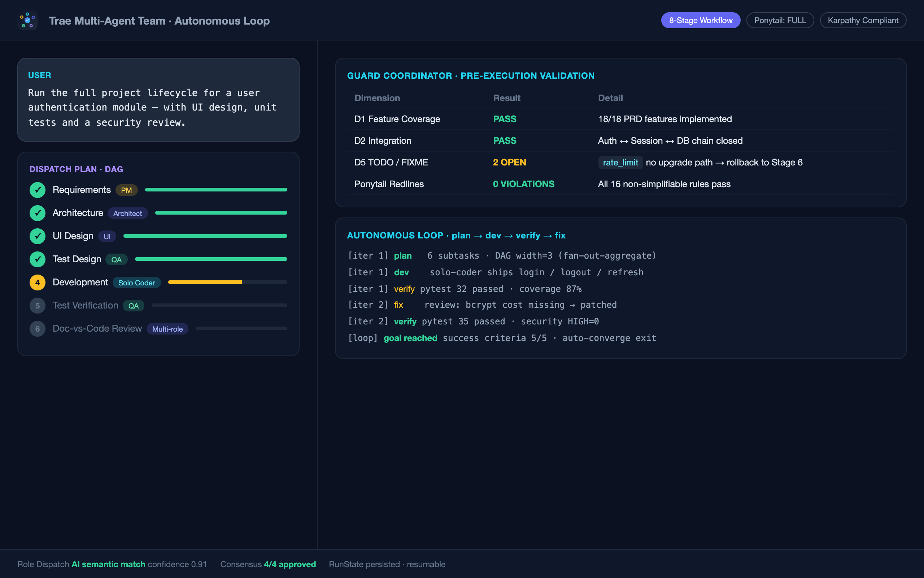This screenshot has height=578, width=924.
Task: Click the grey stage 5 circle
Action: tap(38, 306)
